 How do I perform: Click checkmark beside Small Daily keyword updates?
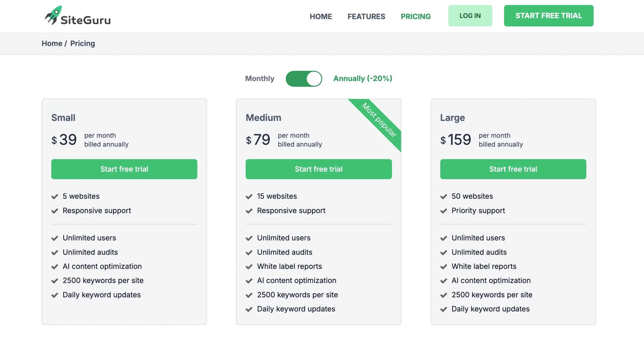point(55,295)
